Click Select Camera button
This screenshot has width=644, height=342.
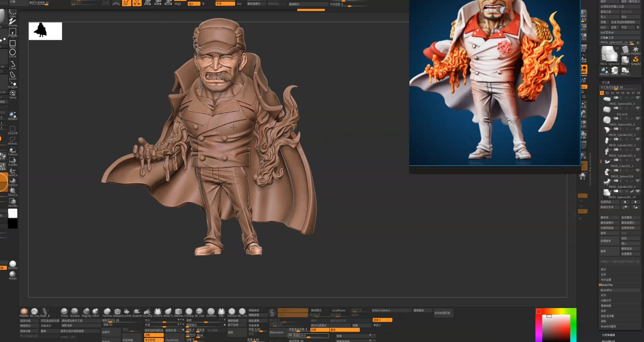[391, 310]
